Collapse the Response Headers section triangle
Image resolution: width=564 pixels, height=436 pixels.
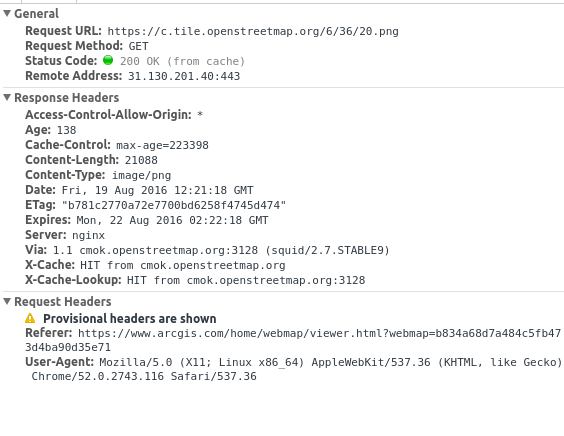pos(7,97)
